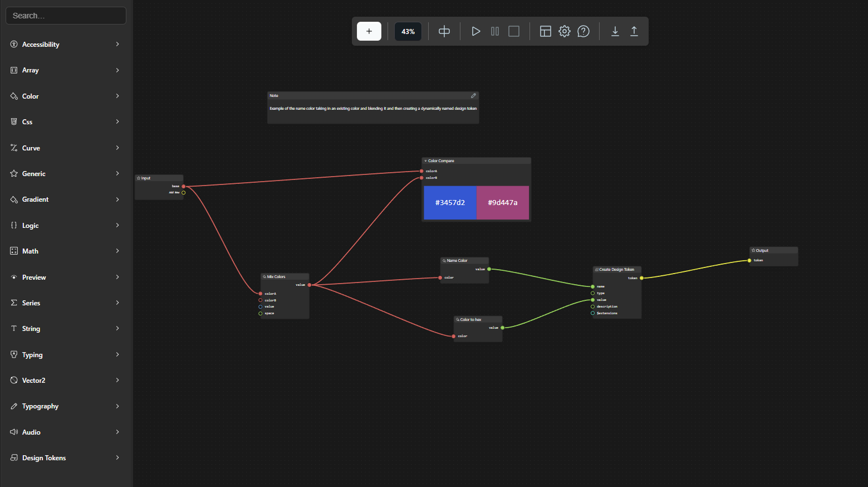
Task: Click the upload graph icon
Action: (x=634, y=32)
